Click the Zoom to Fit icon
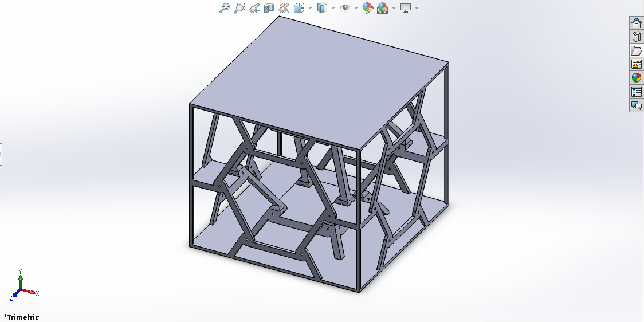 pos(224,8)
